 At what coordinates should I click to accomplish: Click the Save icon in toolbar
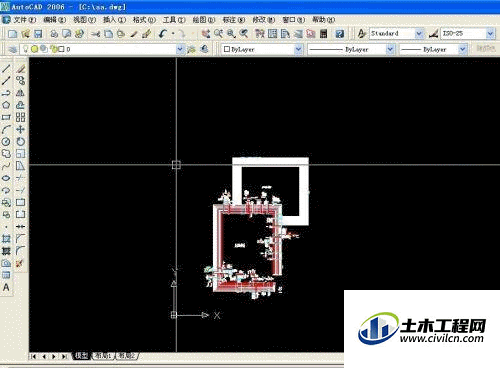(x=38, y=34)
